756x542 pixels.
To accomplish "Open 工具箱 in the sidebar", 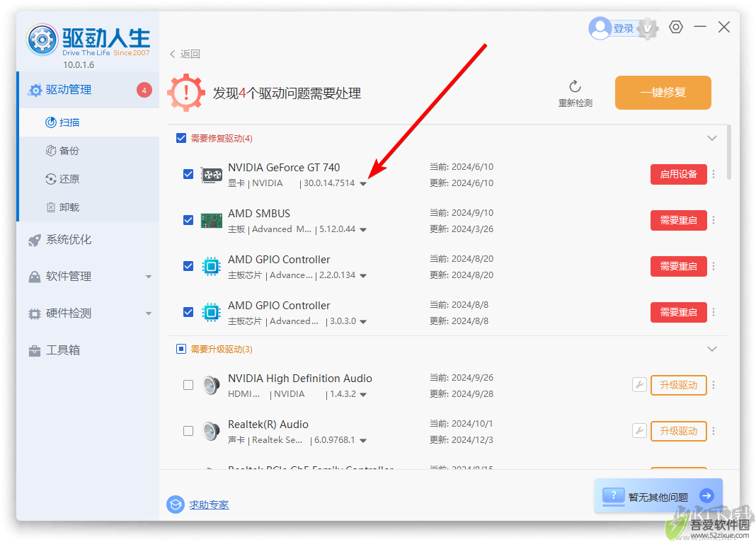I will click(88, 350).
